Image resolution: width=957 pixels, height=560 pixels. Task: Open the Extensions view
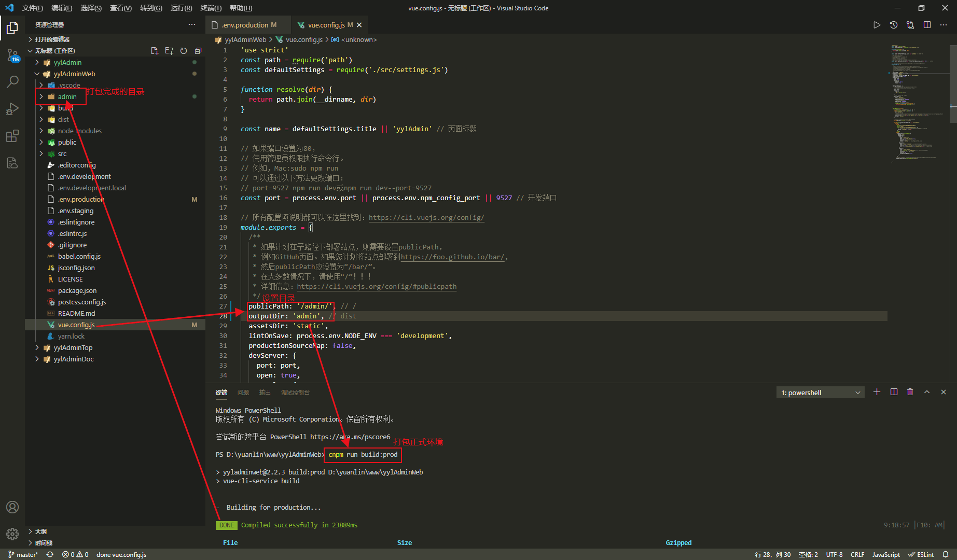click(x=12, y=136)
